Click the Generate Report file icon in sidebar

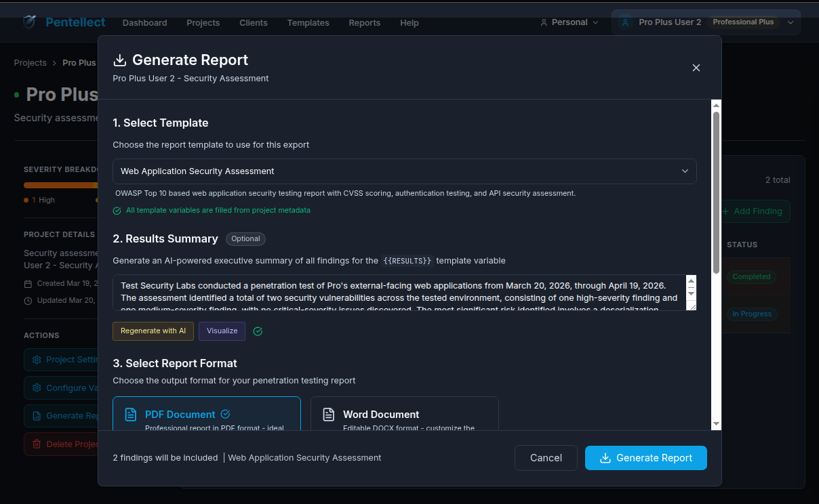pos(37,416)
